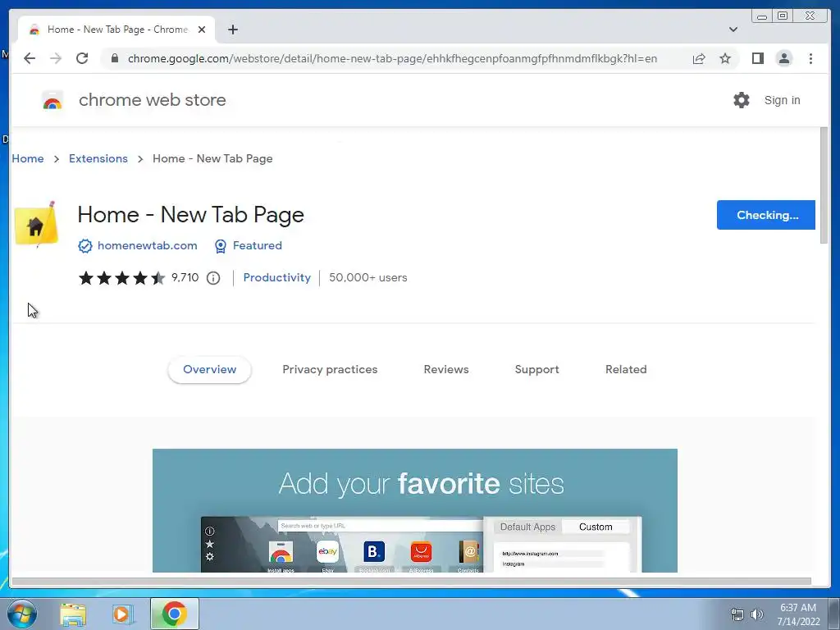Click the taskbar clock showing 6:37 AM
Screen dimensions: 840x630
(x=798, y=614)
